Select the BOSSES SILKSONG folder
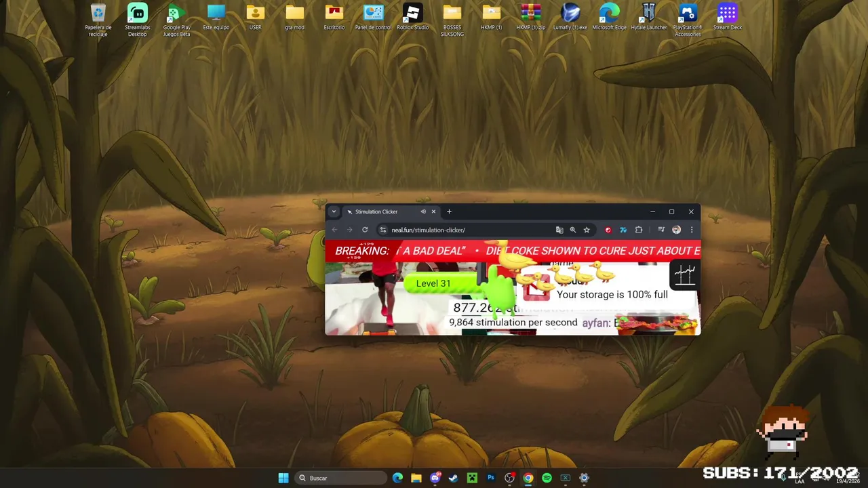868x488 pixels. (x=452, y=20)
